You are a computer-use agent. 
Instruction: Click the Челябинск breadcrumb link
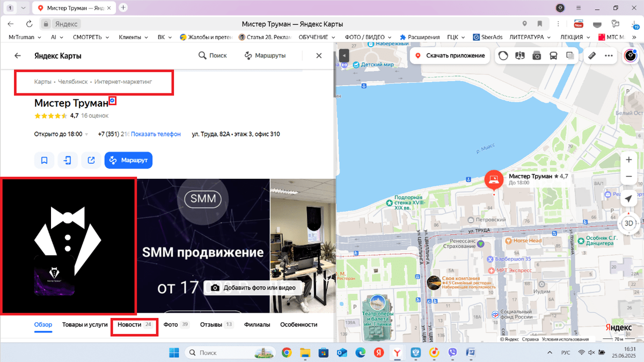(x=73, y=82)
